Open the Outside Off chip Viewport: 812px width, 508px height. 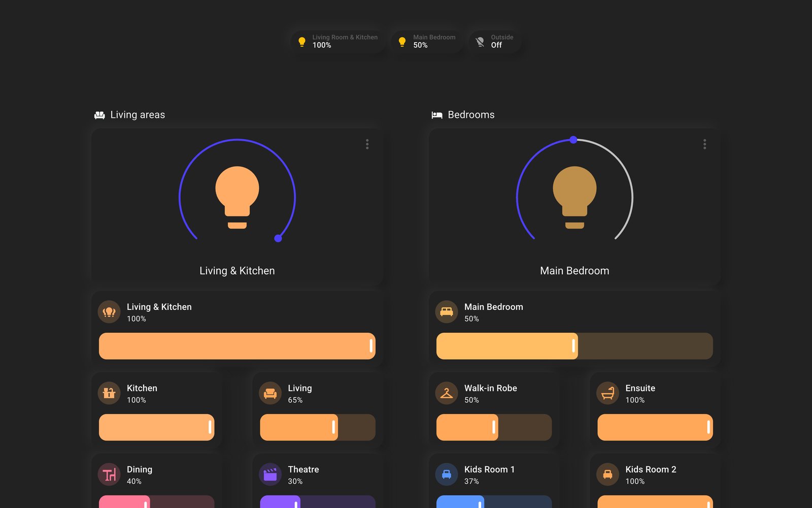[x=495, y=42]
